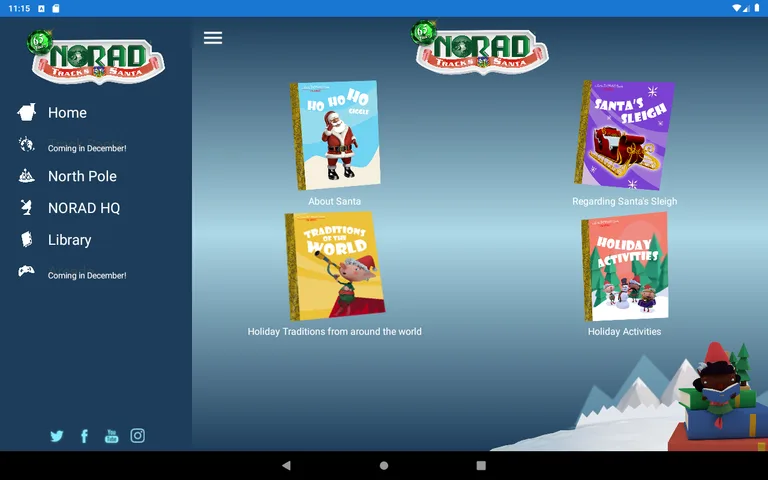Click the NORAD Tracks Santa sidebar logo
Viewport: 768px width, 480px height.
pyautogui.click(x=96, y=57)
